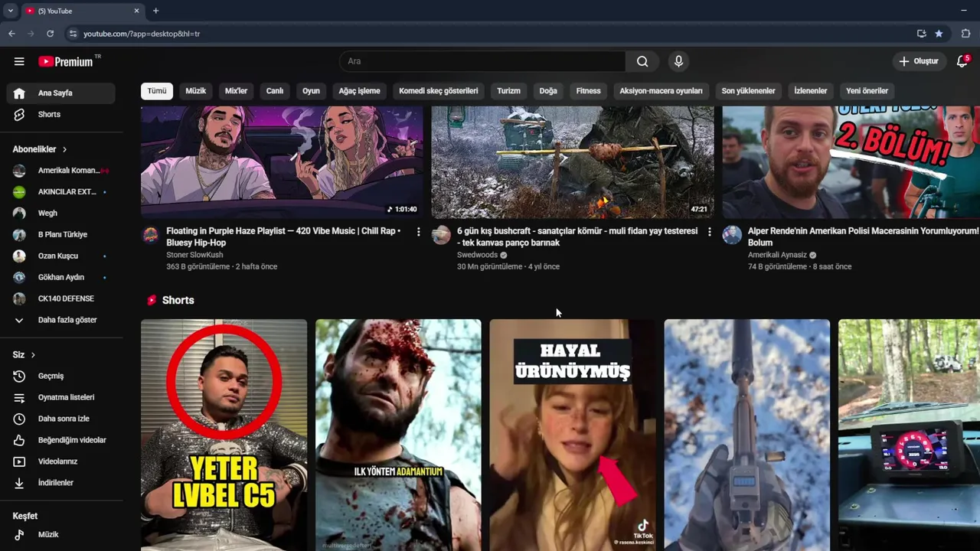Open Müzik under Keşfet

point(61,534)
